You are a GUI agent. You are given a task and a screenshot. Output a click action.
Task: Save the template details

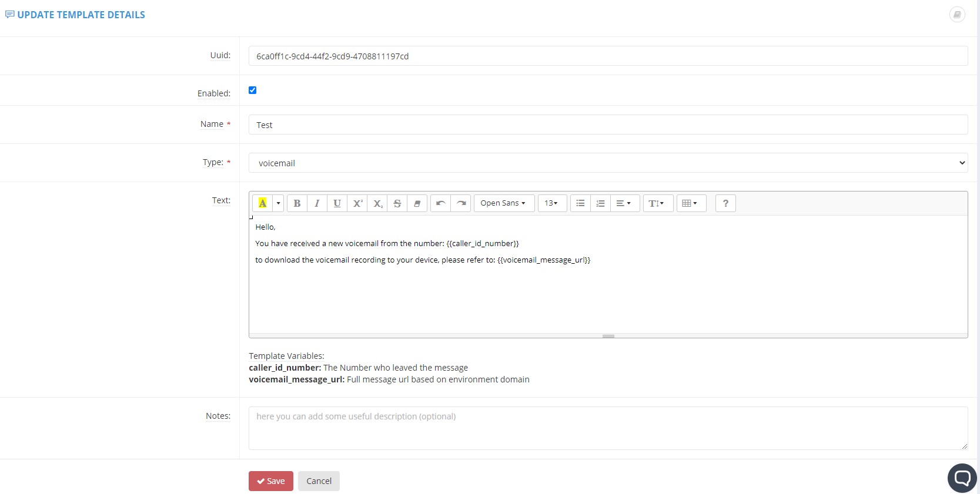click(x=271, y=481)
